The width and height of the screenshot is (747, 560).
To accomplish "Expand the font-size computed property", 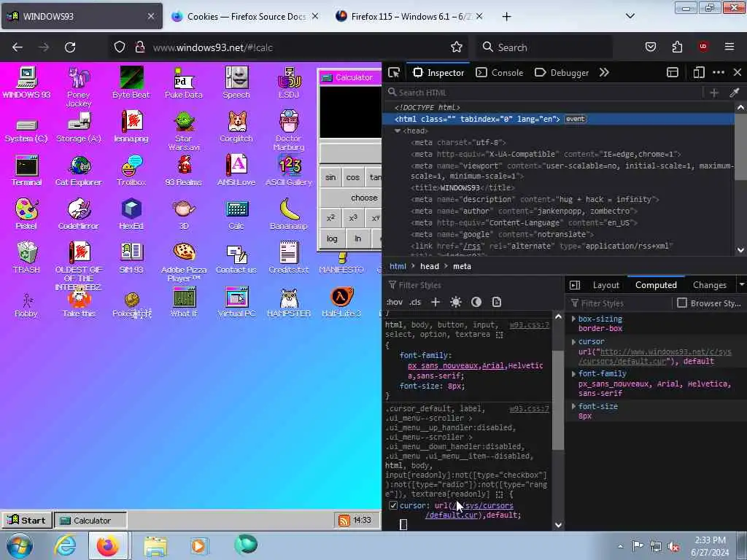I will coord(573,406).
